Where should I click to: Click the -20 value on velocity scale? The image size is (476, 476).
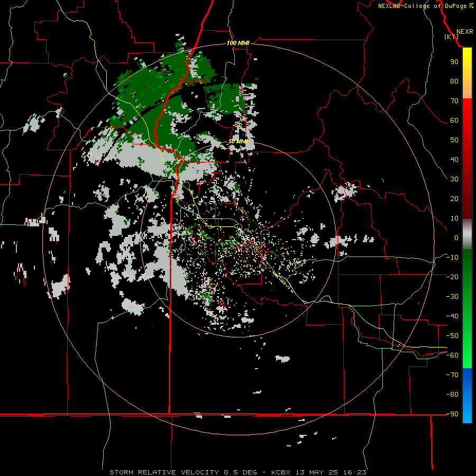(452, 277)
